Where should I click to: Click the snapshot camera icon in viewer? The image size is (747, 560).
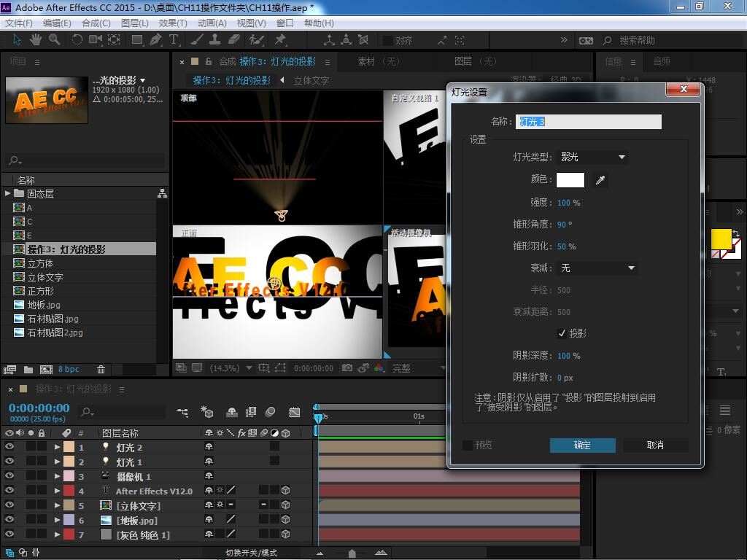pos(347,367)
